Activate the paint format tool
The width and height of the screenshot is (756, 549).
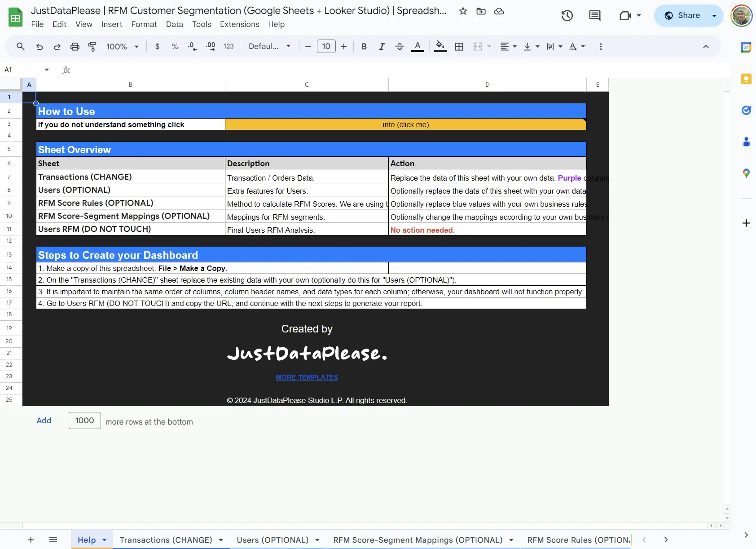[92, 46]
